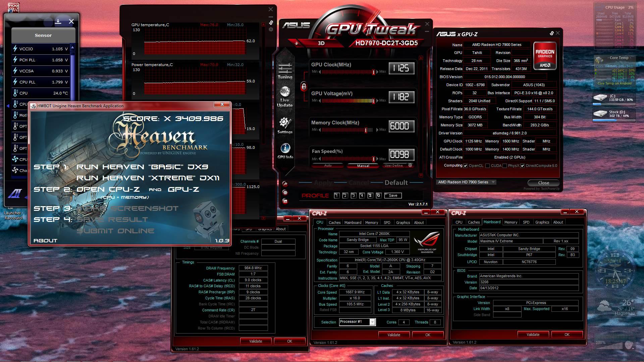Open About tab in Mainboard CPU-Z window
The height and width of the screenshot is (362, 644).
pyautogui.click(x=558, y=222)
